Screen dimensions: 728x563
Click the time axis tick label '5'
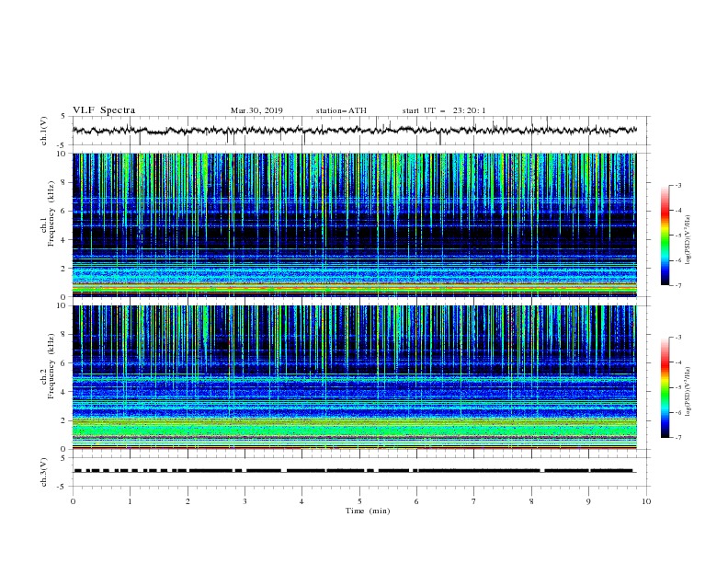point(359,501)
